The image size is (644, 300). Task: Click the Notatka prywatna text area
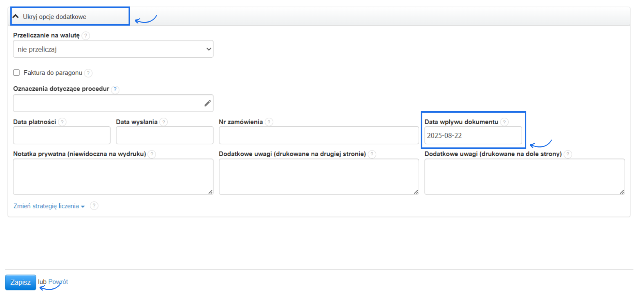113,177
